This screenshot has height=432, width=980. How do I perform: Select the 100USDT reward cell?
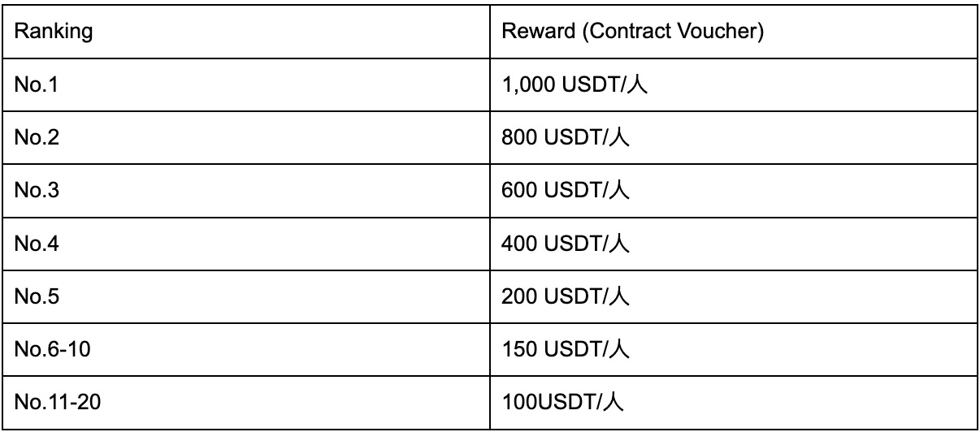point(733,401)
